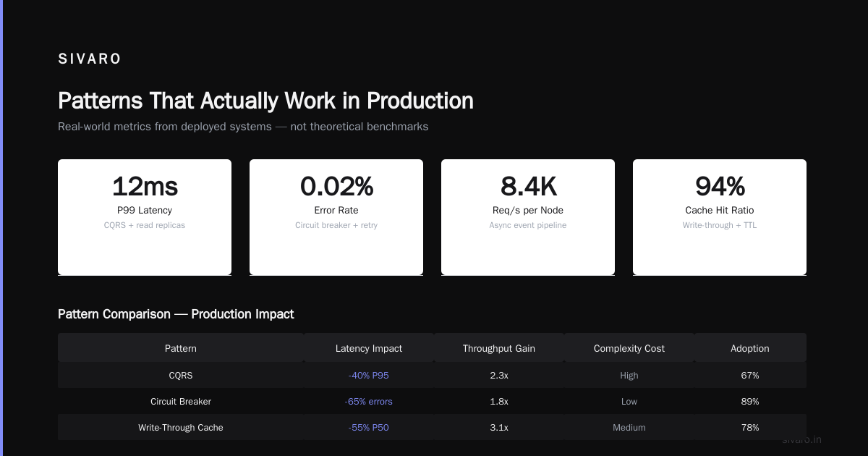The height and width of the screenshot is (456, 868).
Task: Click the -40% P95 latency value
Action: [x=369, y=376]
